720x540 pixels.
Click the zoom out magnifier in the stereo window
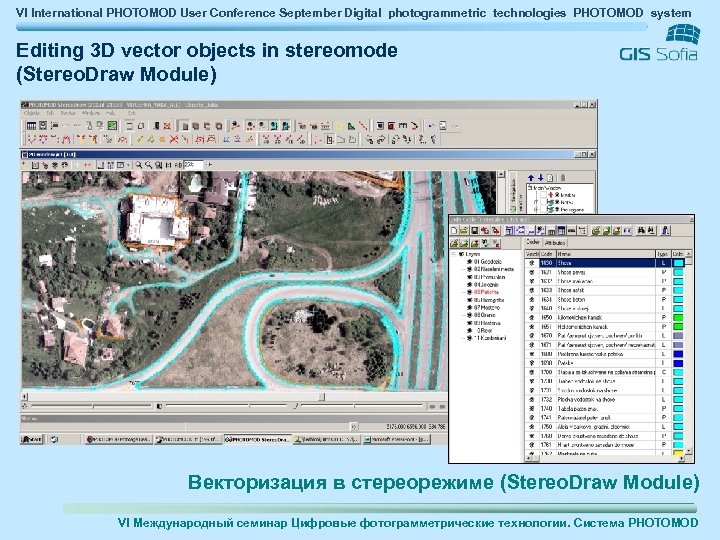click(x=148, y=164)
